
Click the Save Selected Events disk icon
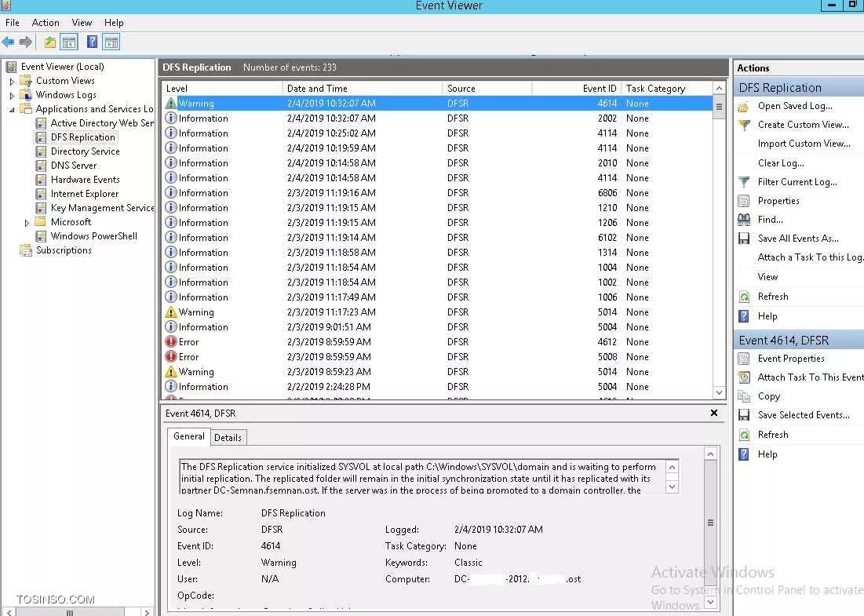click(x=744, y=415)
